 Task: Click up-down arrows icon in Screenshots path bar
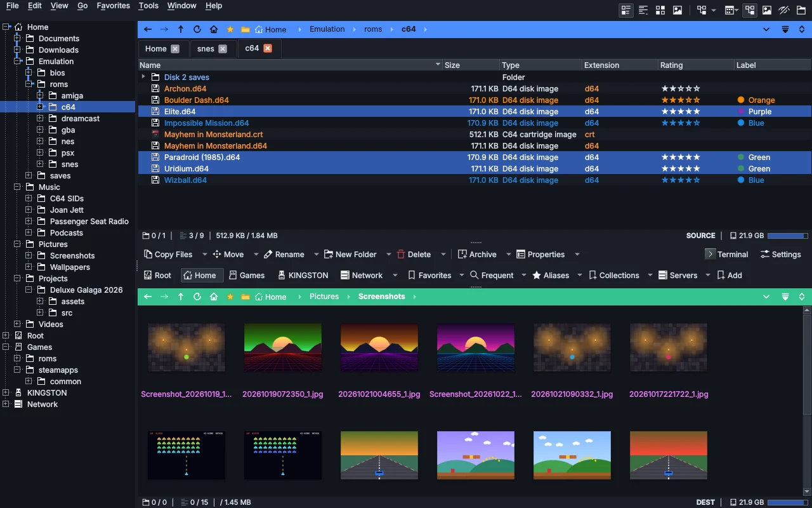tap(801, 297)
